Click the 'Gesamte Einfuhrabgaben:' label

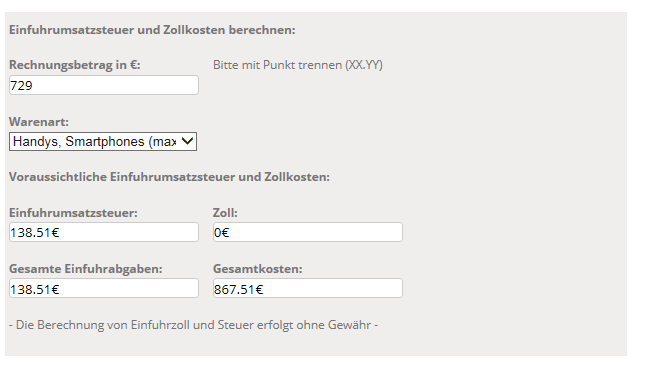[x=85, y=269]
